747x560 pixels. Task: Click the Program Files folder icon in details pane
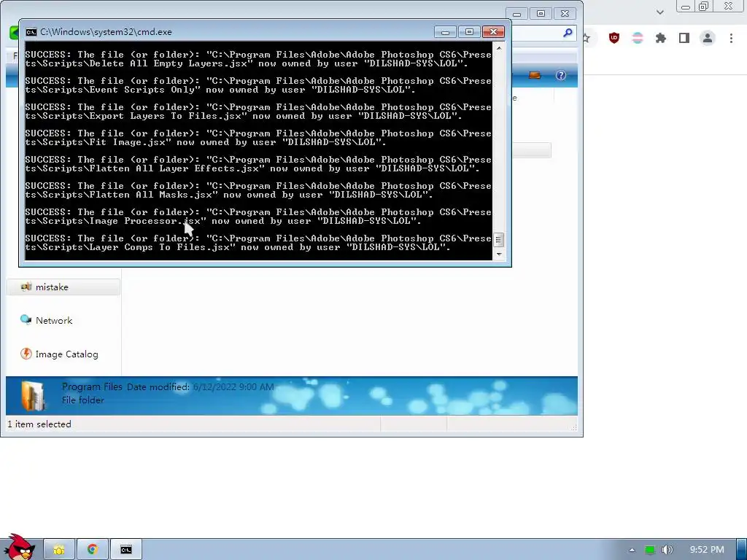click(x=32, y=396)
